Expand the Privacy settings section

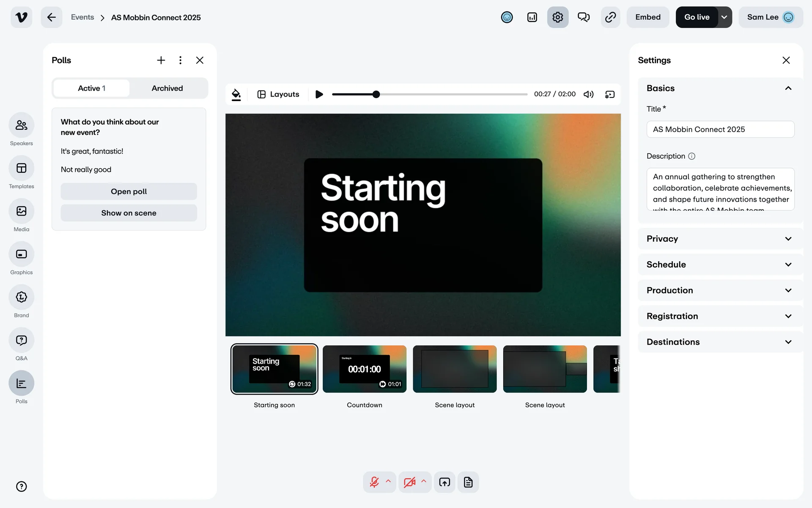point(720,239)
